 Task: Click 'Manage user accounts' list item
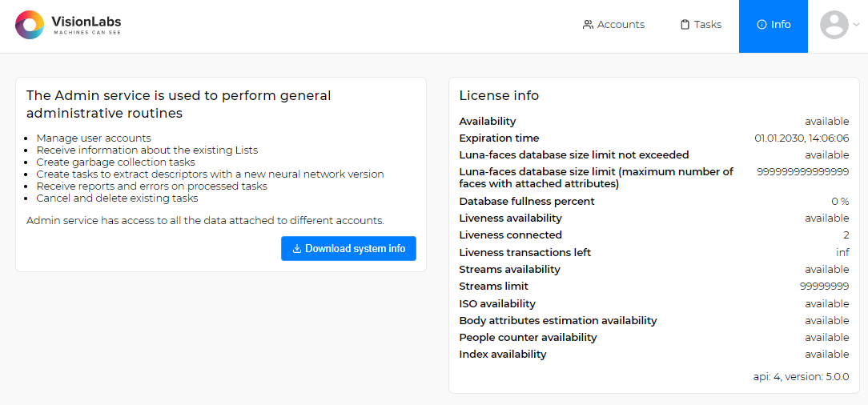point(94,138)
